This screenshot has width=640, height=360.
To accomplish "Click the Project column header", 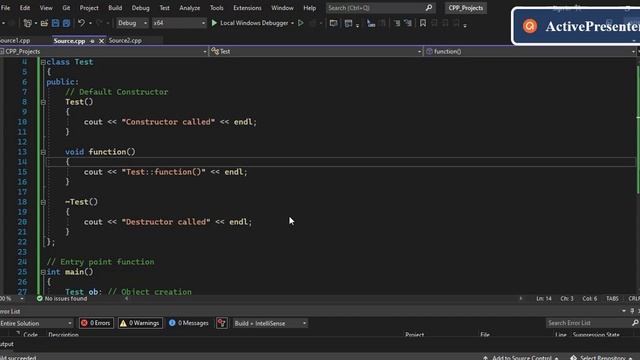I will point(414,335).
